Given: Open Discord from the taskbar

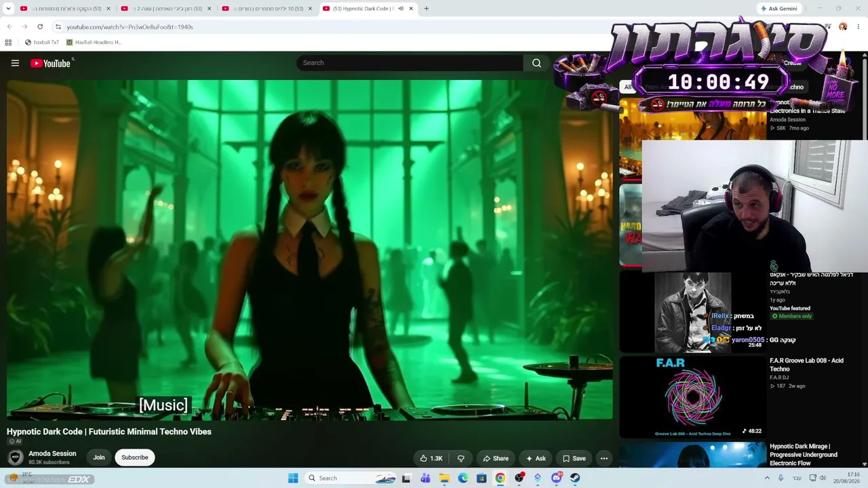Looking at the screenshot, I should pos(557,478).
